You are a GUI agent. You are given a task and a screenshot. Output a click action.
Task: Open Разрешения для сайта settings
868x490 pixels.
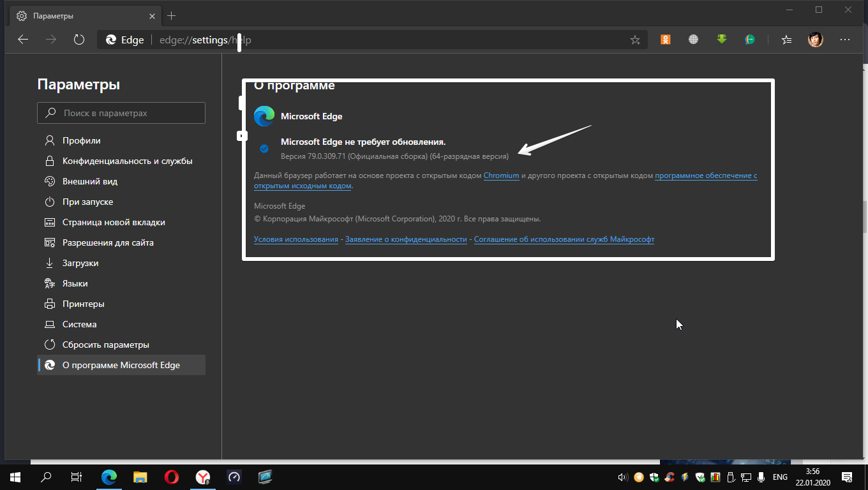[x=121, y=242]
